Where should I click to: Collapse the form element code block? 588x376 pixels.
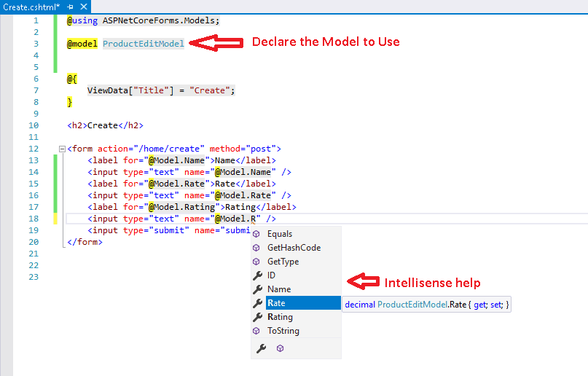[61, 149]
